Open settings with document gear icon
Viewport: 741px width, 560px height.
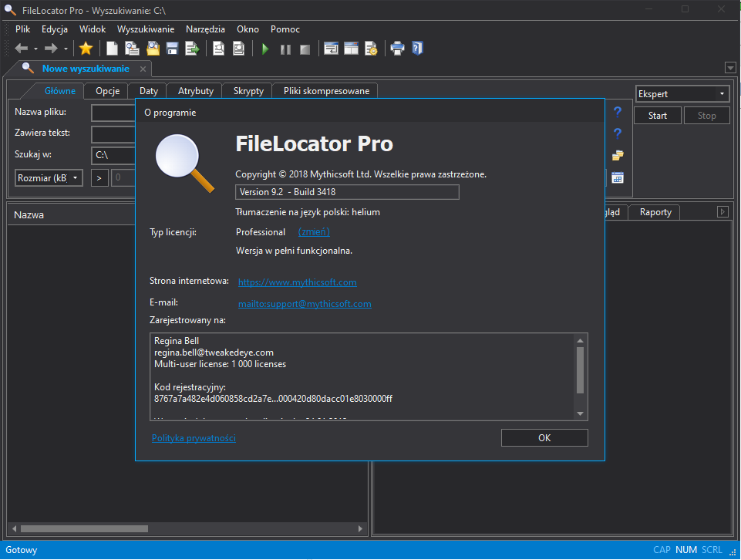[x=371, y=48]
